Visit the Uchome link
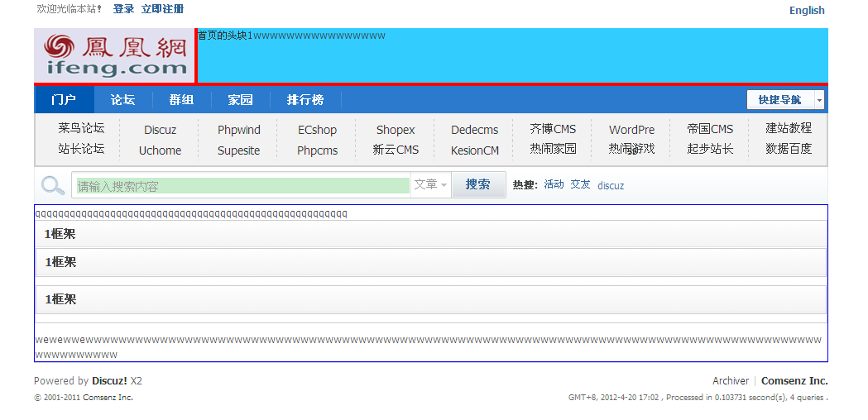This screenshot has height=420, width=868. [x=160, y=150]
